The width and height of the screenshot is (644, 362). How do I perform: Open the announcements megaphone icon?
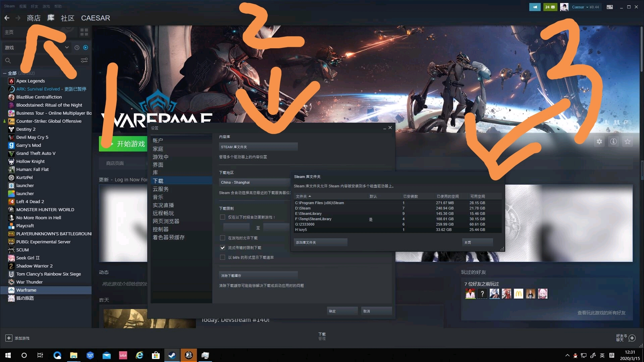click(535, 7)
